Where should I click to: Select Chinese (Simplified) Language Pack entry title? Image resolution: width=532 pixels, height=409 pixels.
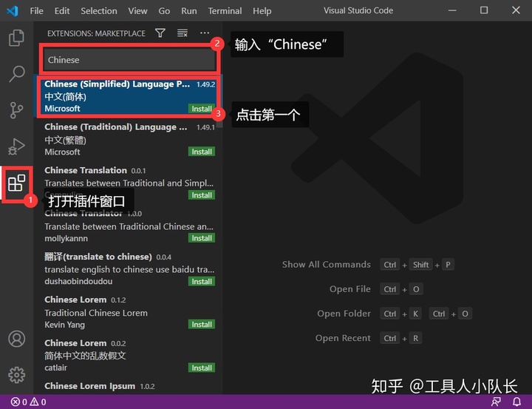[x=117, y=84]
